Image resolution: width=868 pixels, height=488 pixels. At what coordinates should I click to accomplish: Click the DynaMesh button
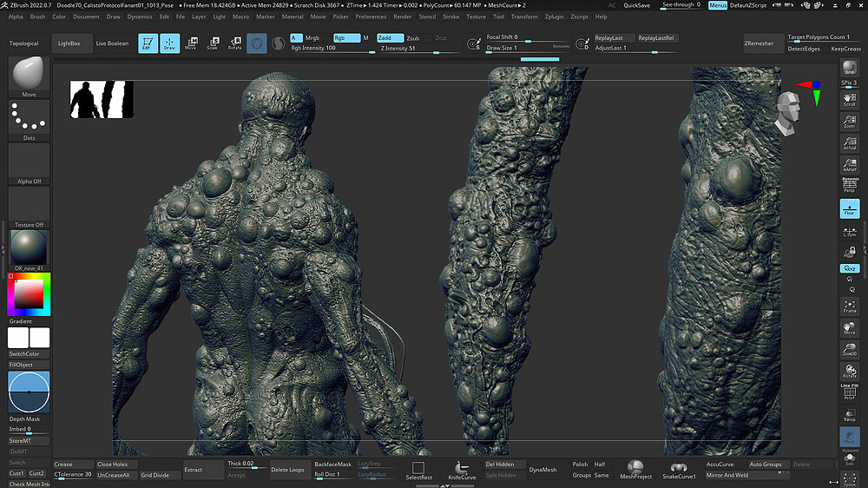[x=542, y=470]
